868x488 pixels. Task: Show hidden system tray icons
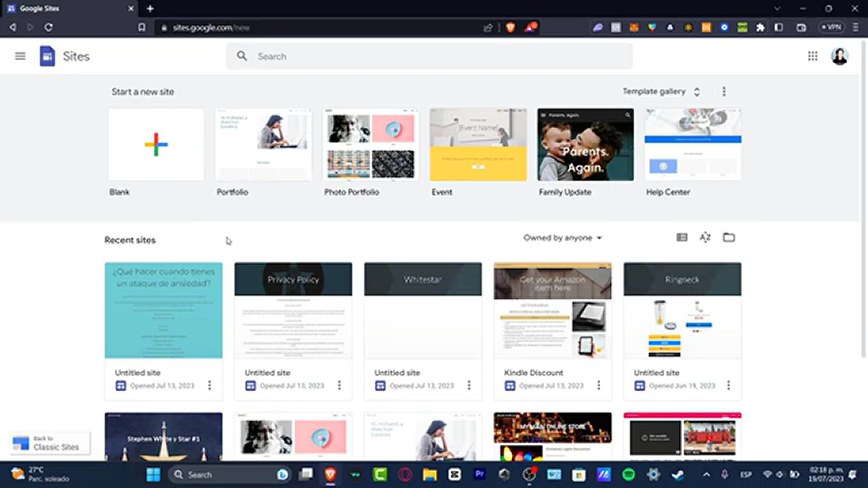tap(706, 474)
